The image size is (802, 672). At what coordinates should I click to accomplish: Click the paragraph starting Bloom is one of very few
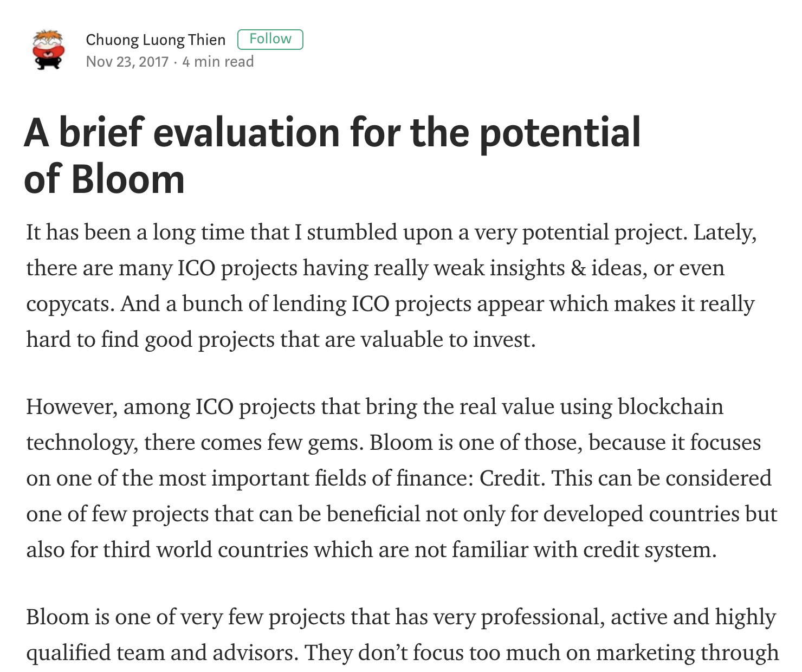coord(402,635)
